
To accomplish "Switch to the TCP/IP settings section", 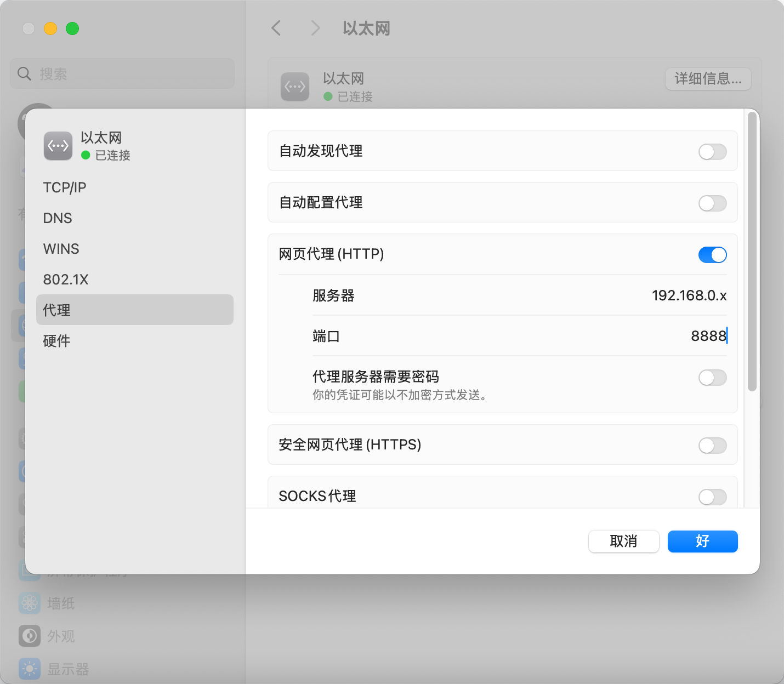I will tap(64, 187).
